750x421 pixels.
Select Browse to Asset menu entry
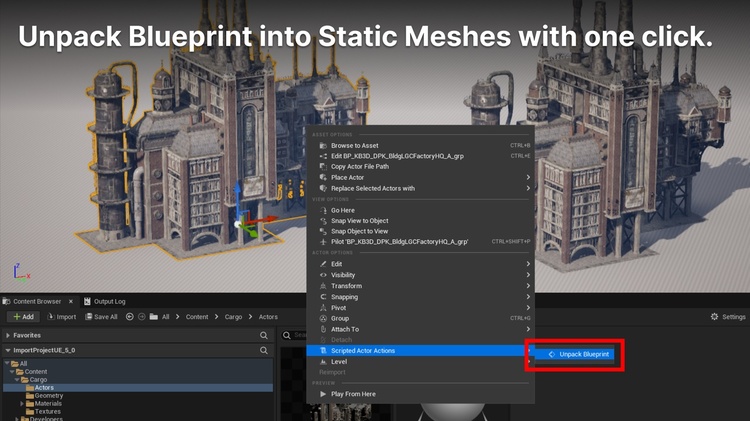[355, 145]
